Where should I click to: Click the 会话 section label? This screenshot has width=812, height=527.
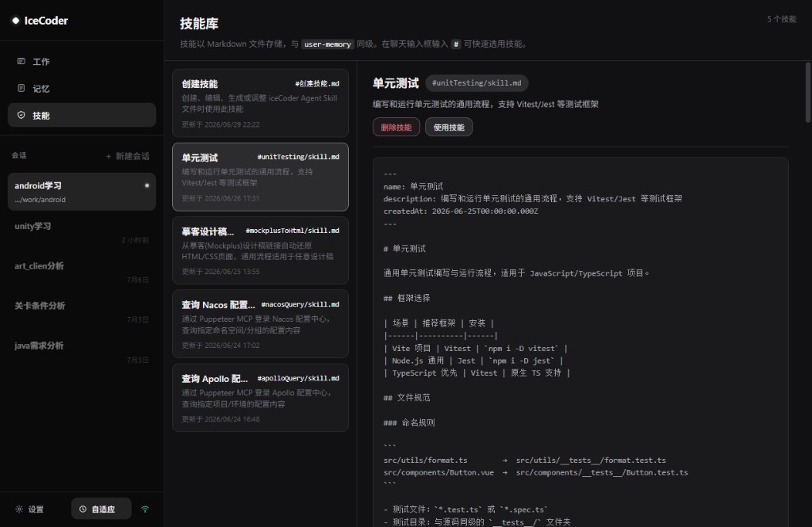(x=19, y=155)
